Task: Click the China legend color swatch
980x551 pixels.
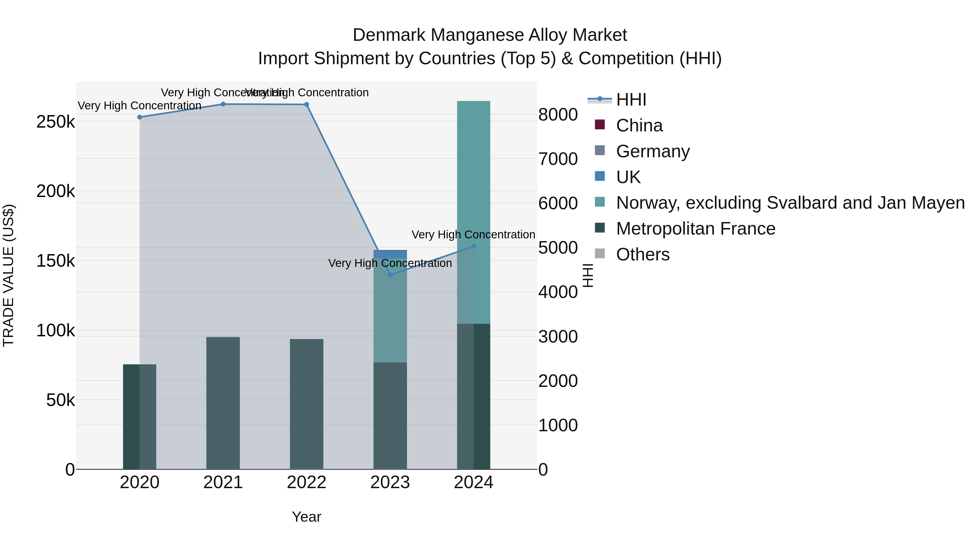Action: pyautogui.click(x=599, y=125)
